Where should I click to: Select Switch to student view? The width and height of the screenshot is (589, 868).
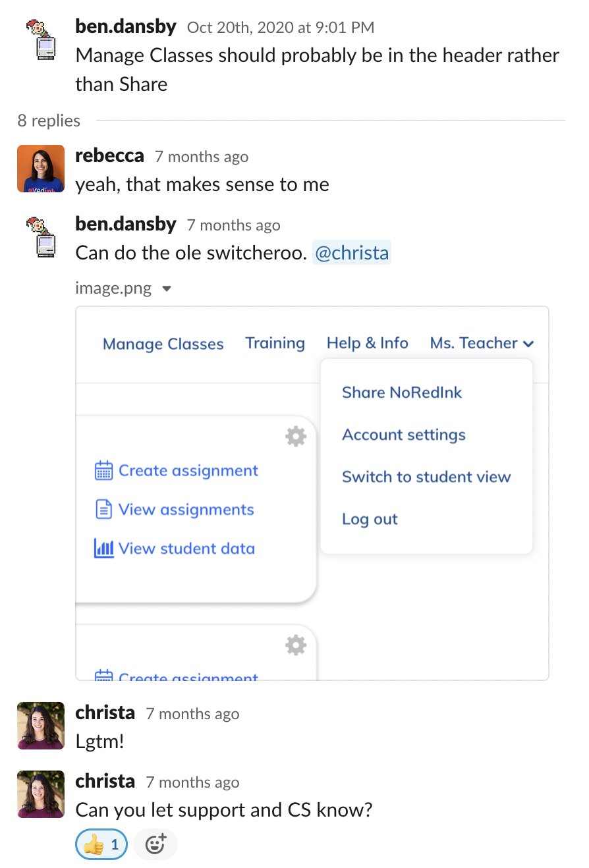point(426,477)
